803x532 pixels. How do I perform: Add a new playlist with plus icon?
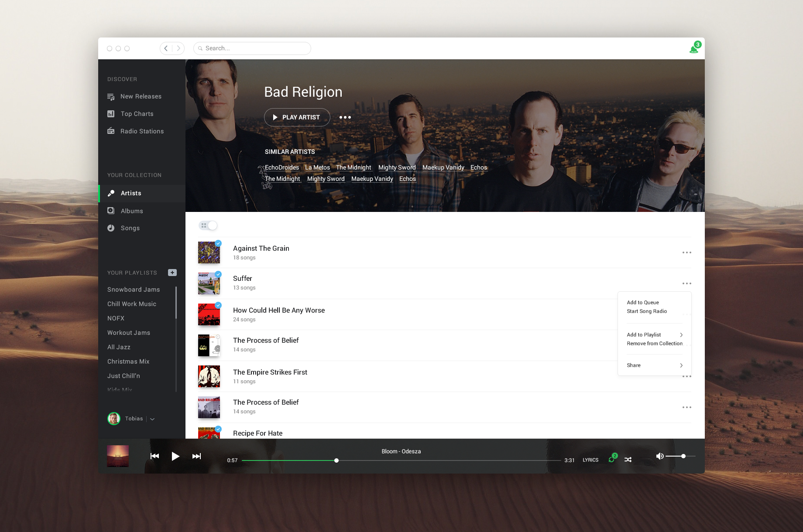(172, 273)
